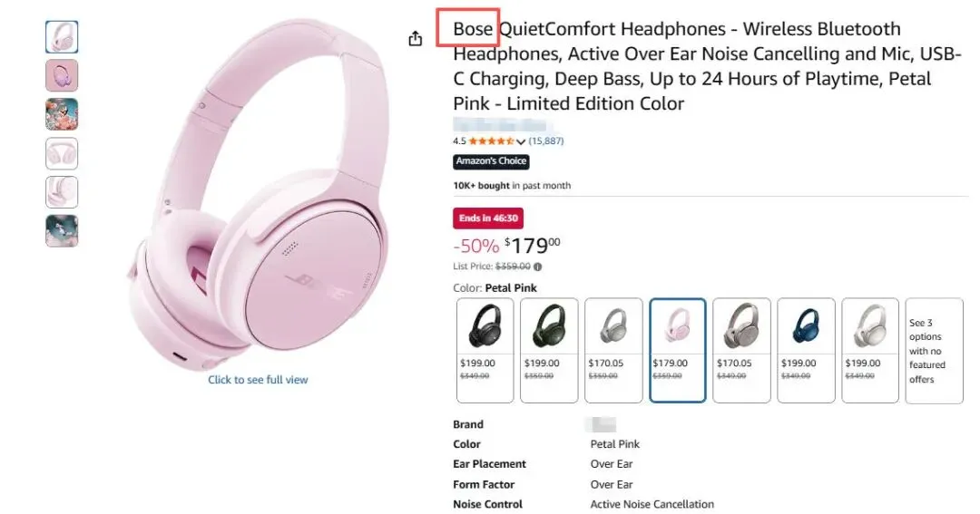
Task: Click the share icon beside the product title
Action: pyautogui.click(x=416, y=38)
